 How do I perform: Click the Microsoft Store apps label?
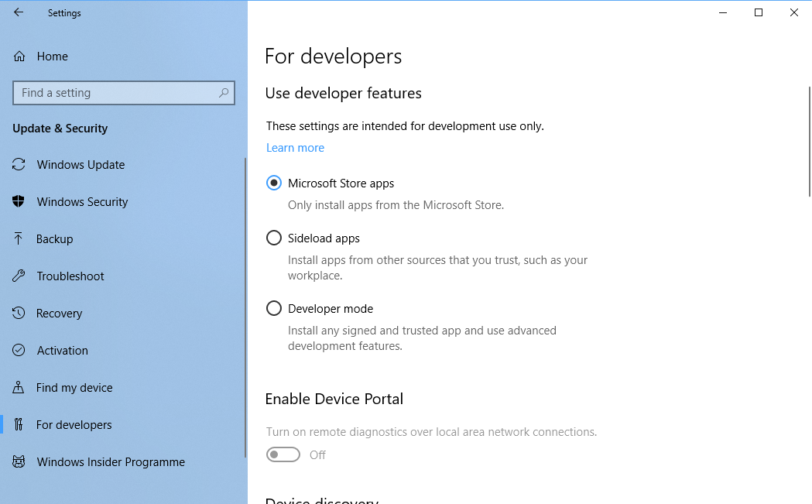[341, 183]
